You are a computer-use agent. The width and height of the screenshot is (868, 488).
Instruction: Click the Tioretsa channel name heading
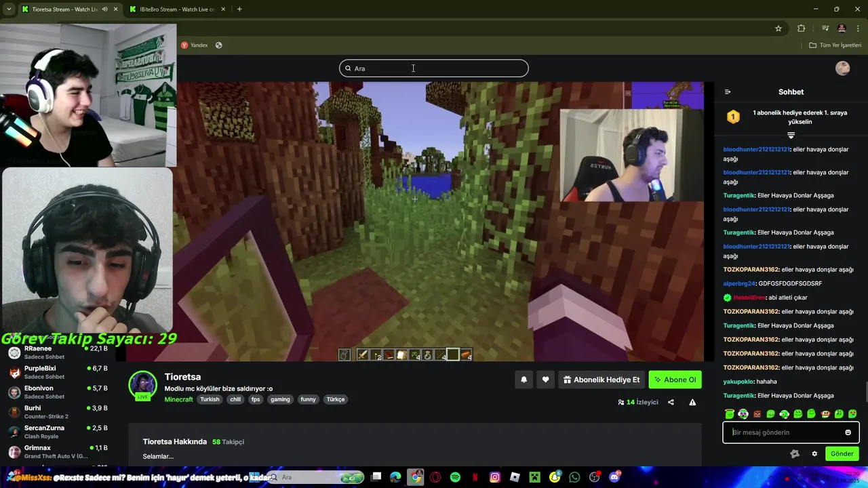(182, 377)
